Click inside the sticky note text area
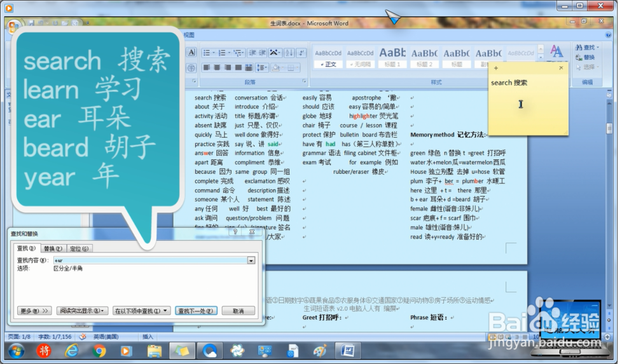Viewport: 636px width, 364px height. 527,104
